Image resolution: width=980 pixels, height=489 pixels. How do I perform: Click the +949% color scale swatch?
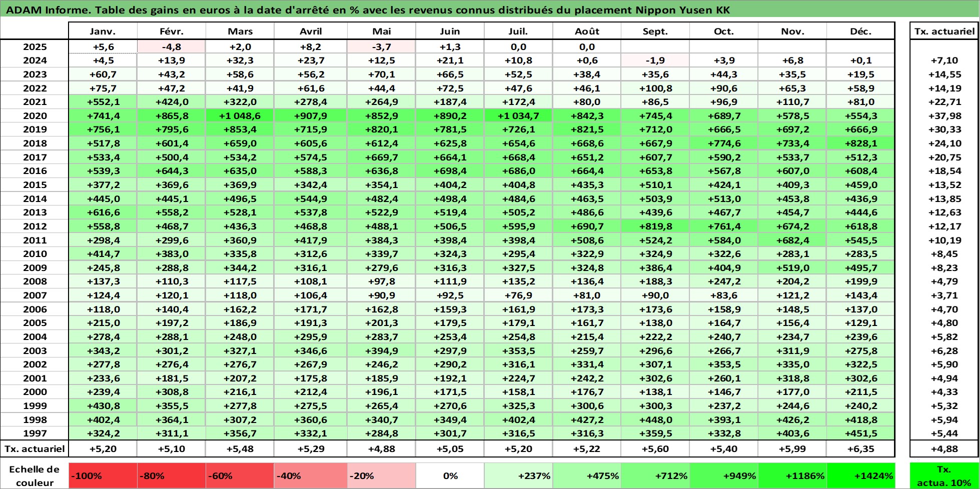[724, 475]
